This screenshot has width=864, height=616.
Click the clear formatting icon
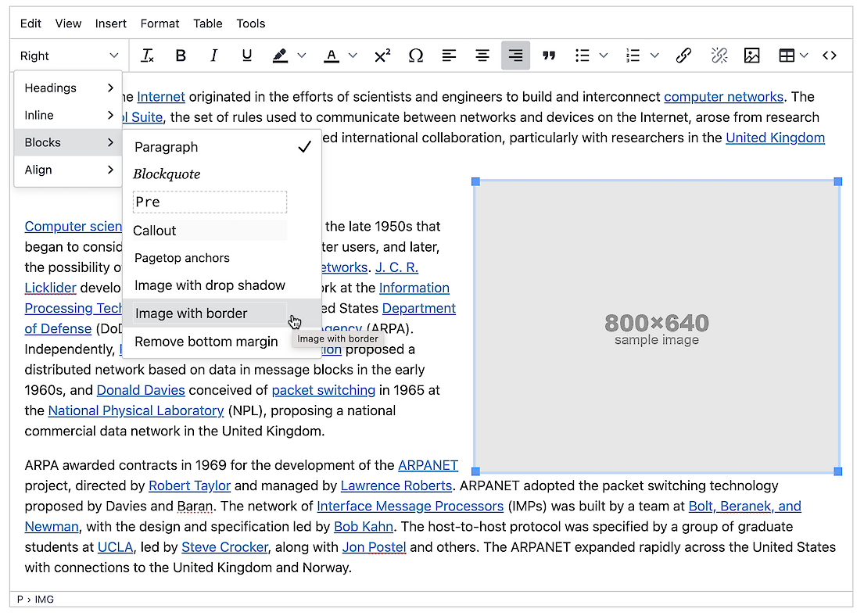pyautogui.click(x=147, y=56)
